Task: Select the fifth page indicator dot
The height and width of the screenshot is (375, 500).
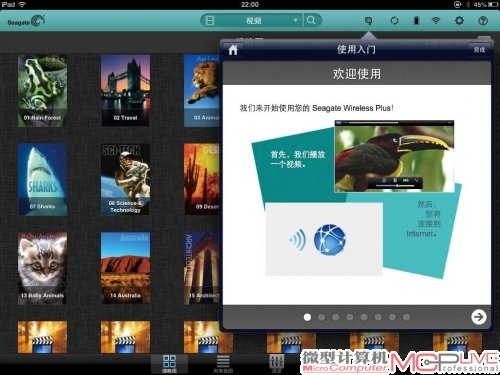Action: tap(364, 317)
